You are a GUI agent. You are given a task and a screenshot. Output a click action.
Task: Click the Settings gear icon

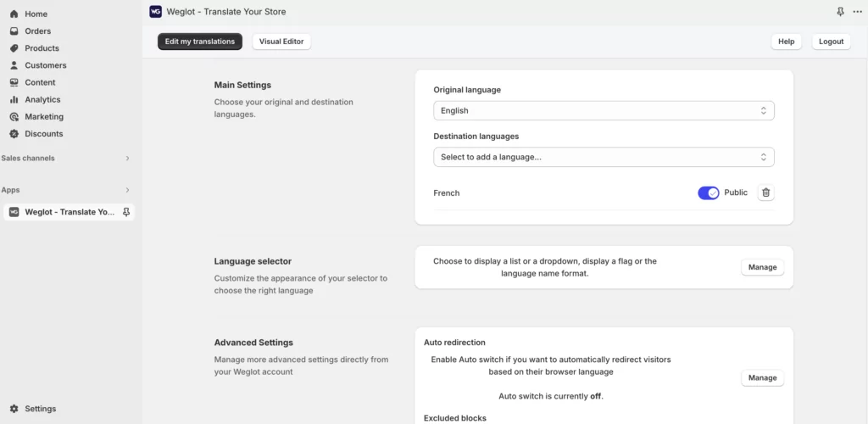pos(14,409)
